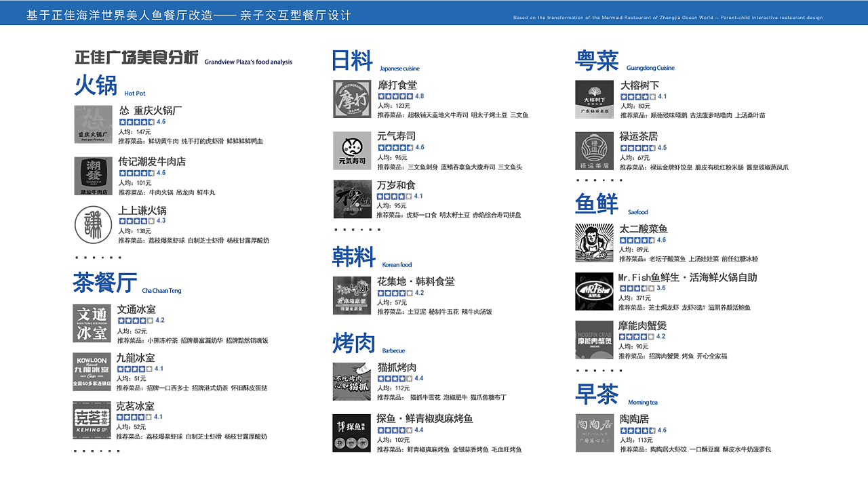The width and height of the screenshot is (868, 488).
Task: Open the 花集地 Korean restaurant logo
Action: point(352,296)
